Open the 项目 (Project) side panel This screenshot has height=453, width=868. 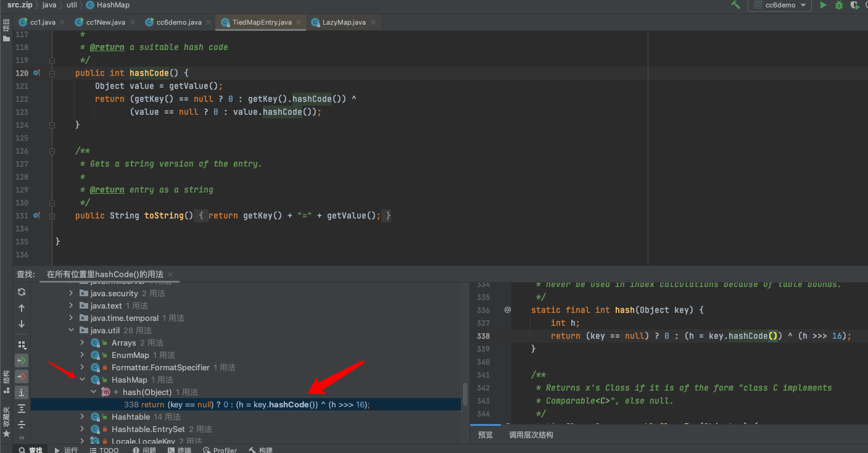tap(6, 30)
